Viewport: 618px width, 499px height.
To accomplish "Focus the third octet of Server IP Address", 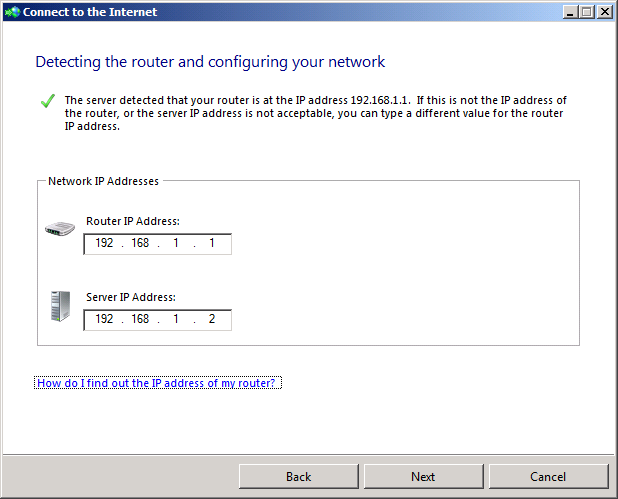I will point(176,320).
